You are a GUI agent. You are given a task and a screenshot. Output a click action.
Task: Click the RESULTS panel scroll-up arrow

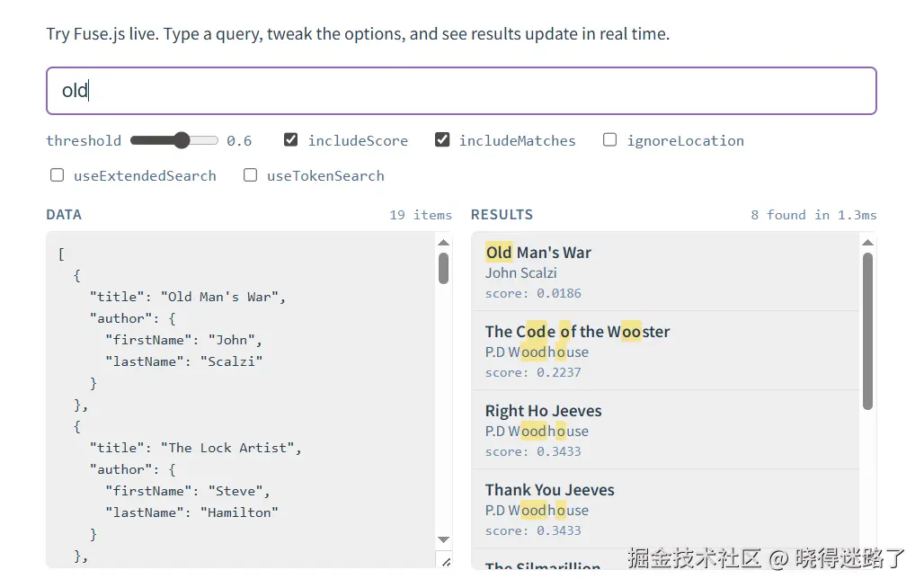coord(867,243)
